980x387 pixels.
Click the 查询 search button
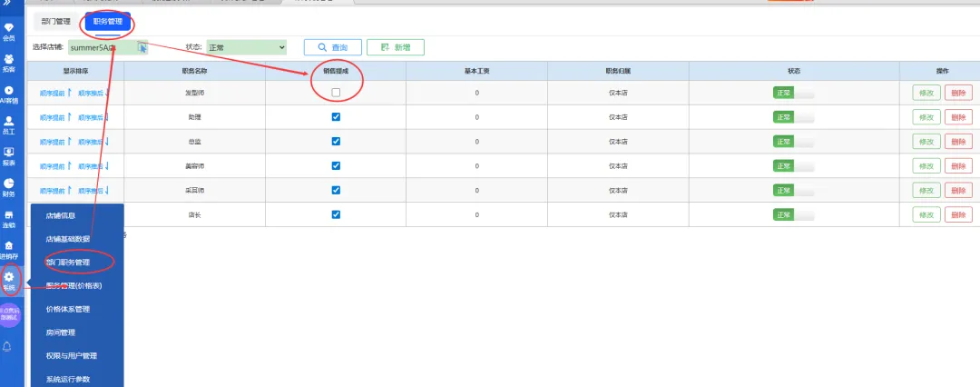click(x=333, y=47)
